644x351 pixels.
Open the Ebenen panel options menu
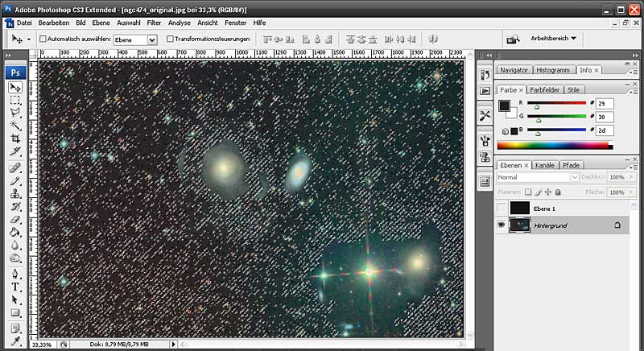click(x=634, y=167)
